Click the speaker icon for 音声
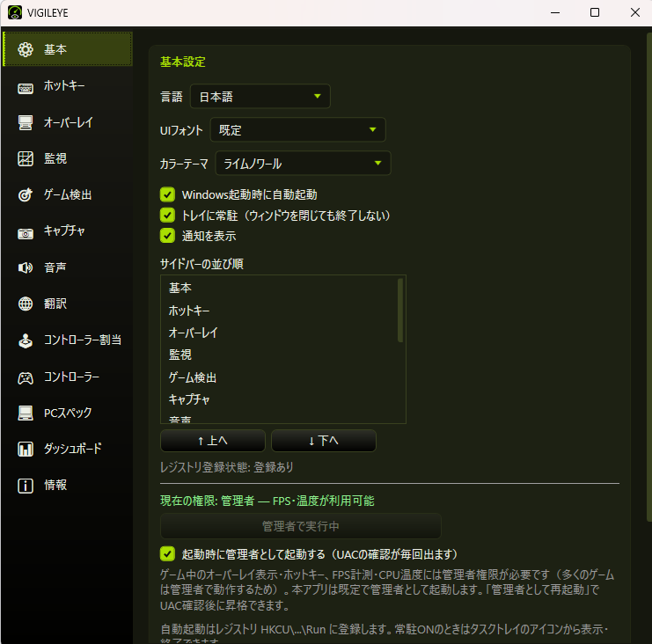The width and height of the screenshot is (652, 644). pyautogui.click(x=26, y=267)
